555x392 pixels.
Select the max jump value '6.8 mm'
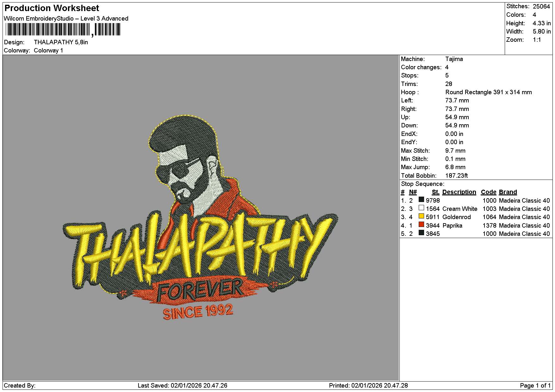pyautogui.click(x=455, y=167)
